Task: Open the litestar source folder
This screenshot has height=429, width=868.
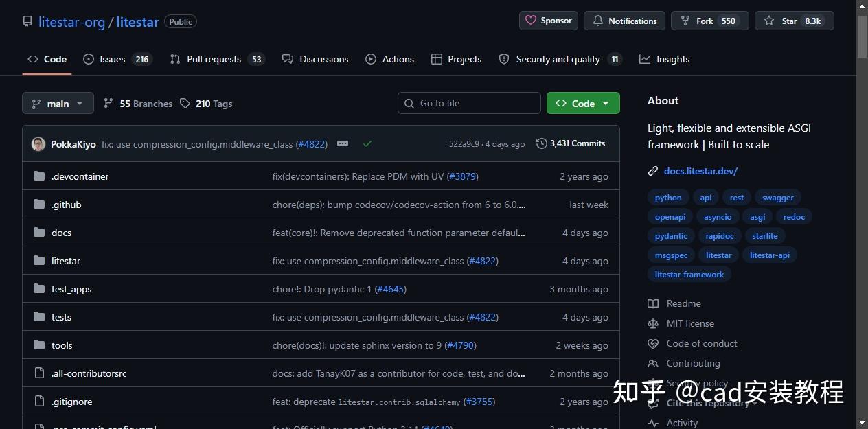Action: [66, 261]
